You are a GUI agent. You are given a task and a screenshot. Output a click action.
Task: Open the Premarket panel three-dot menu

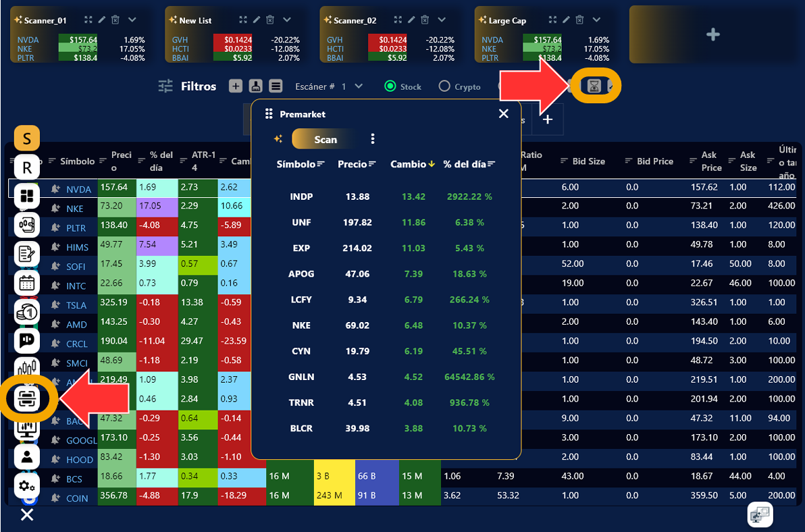coord(373,139)
